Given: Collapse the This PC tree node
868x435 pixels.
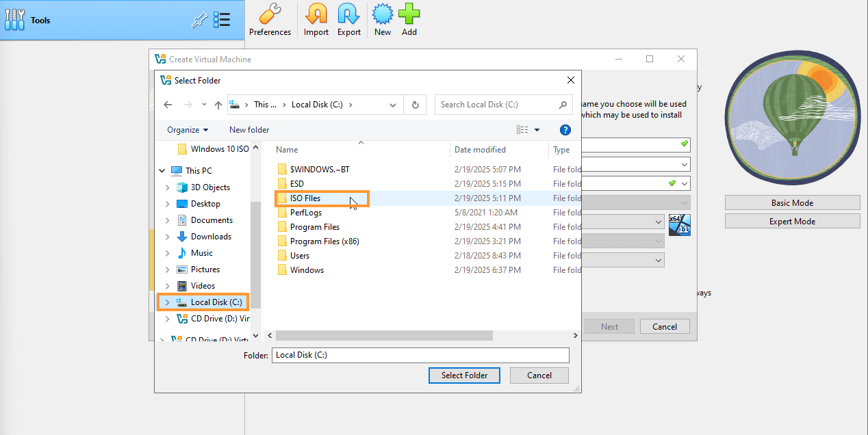Looking at the screenshot, I should (162, 171).
